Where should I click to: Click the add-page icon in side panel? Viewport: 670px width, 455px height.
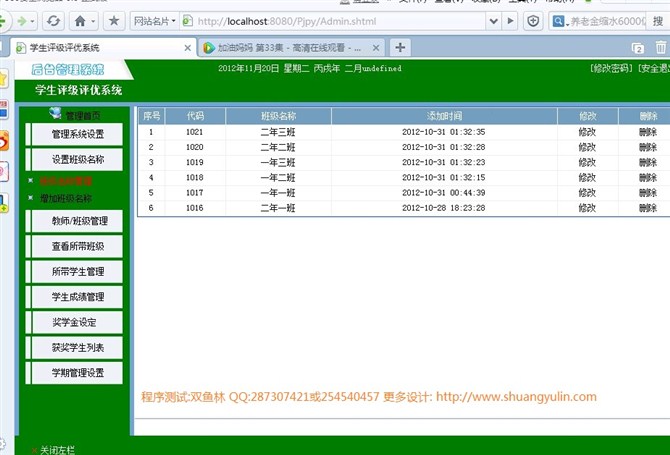pyautogui.click(x=3, y=203)
